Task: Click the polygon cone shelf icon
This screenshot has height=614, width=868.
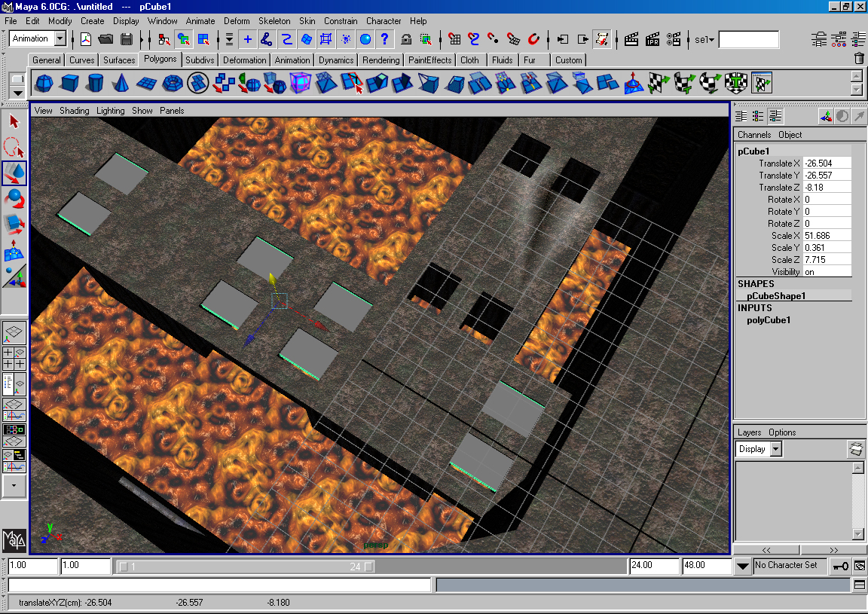Action: (119, 83)
